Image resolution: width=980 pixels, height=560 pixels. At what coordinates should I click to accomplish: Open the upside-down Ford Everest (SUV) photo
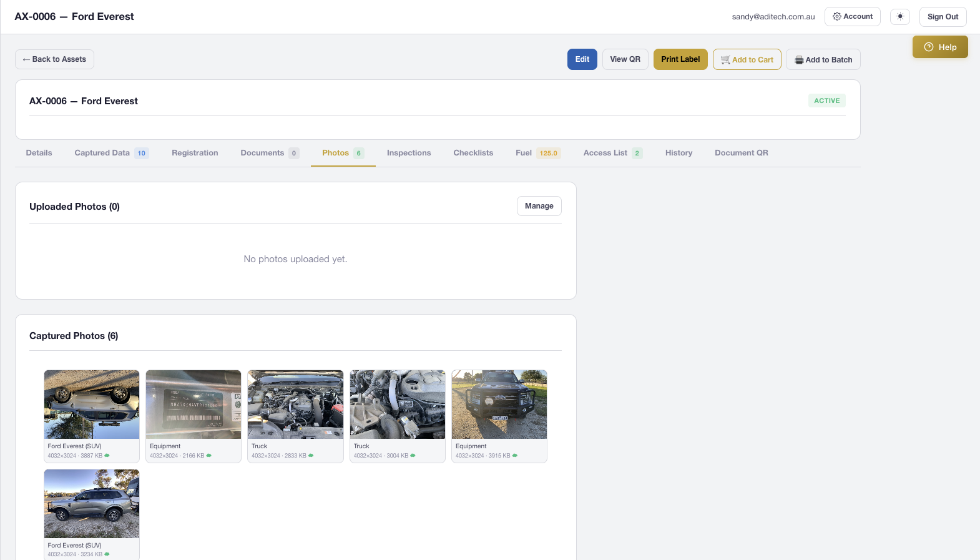coord(92,405)
